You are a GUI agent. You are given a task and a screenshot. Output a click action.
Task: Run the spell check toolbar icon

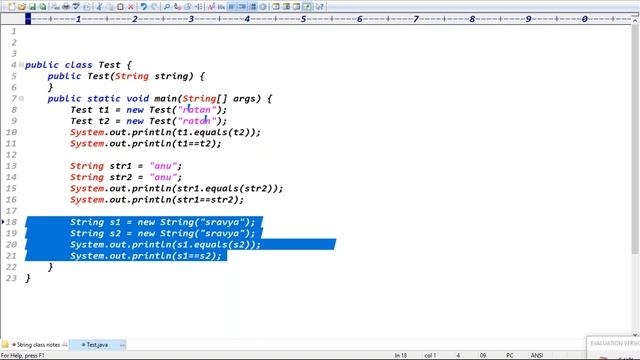pyautogui.click(x=76, y=7)
